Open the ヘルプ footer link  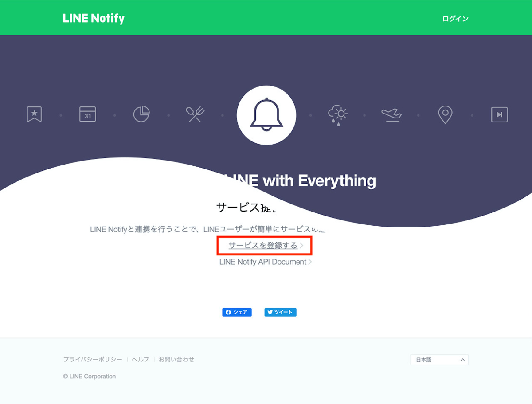pyautogui.click(x=141, y=360)
